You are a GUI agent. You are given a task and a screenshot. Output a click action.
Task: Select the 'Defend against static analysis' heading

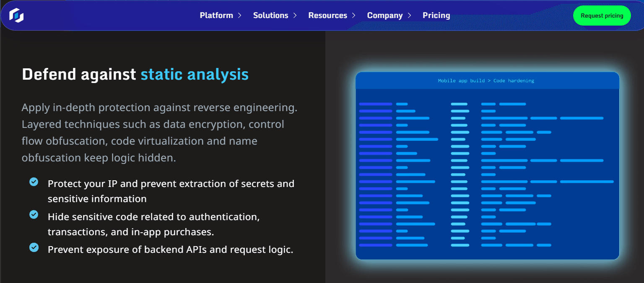click(135, 75)
